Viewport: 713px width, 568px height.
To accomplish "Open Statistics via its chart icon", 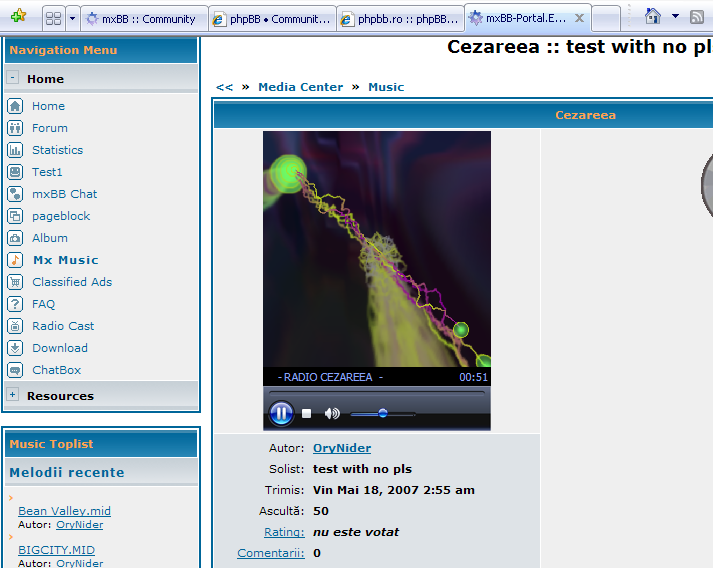I will 15,150.
